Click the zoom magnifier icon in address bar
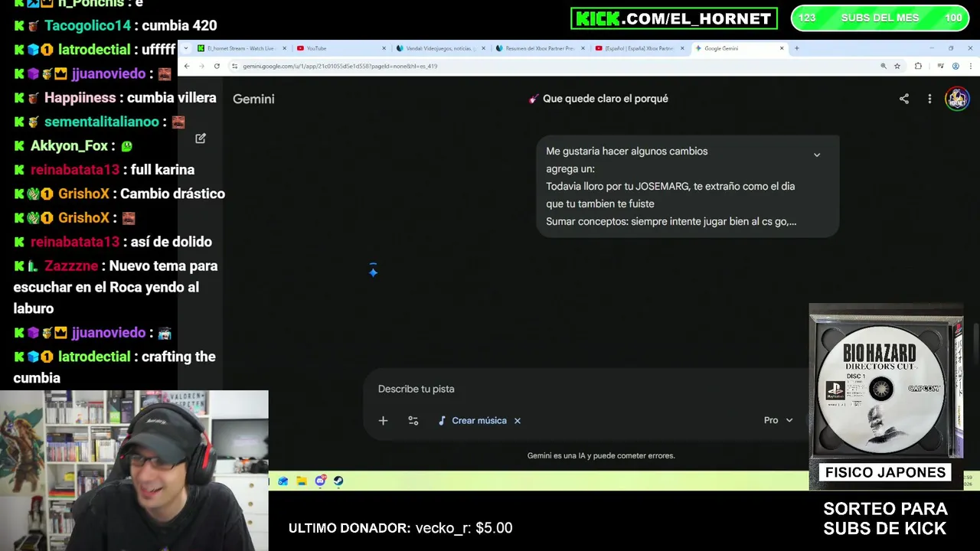The image size is (980, 551). coord(884,66)
